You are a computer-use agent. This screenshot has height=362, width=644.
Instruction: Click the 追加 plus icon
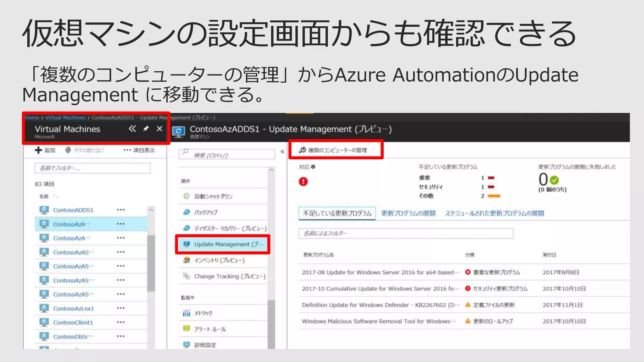coord(38,150)
